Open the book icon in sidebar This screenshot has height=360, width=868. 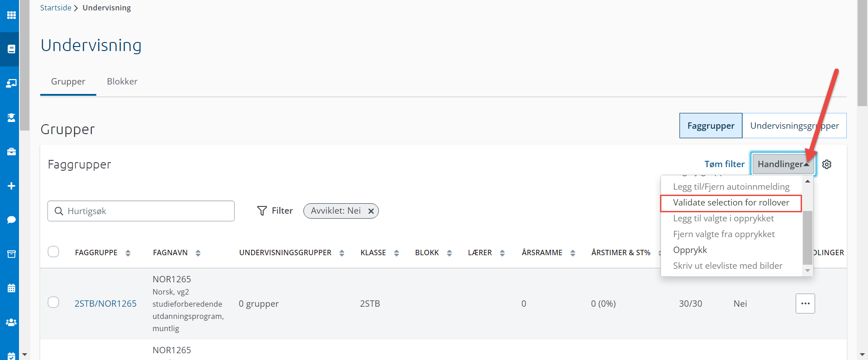[11, 49]
